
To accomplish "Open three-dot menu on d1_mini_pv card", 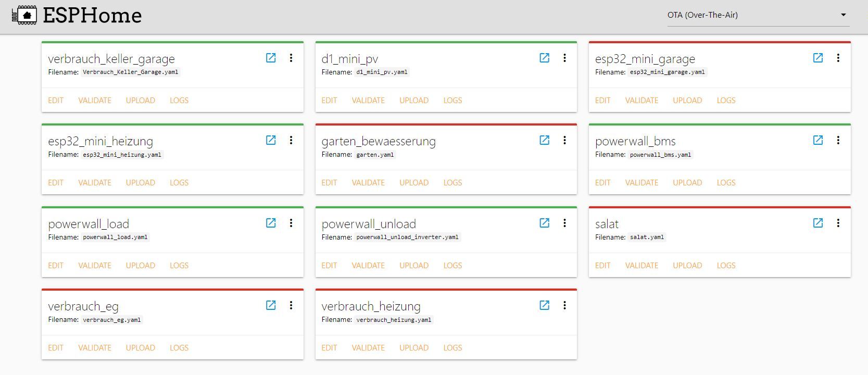I will pos(564,58).
